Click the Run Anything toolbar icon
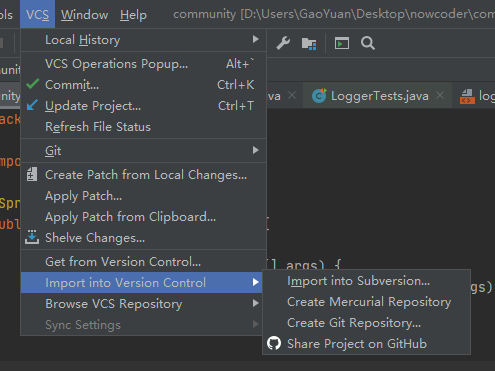This screenshot has height=371, width=495. tap(342, 43)
